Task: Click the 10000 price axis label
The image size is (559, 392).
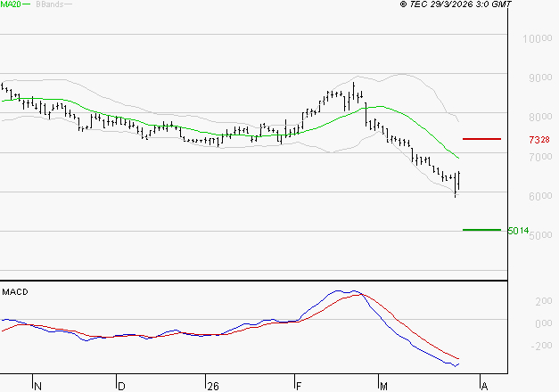Action: 538,38
